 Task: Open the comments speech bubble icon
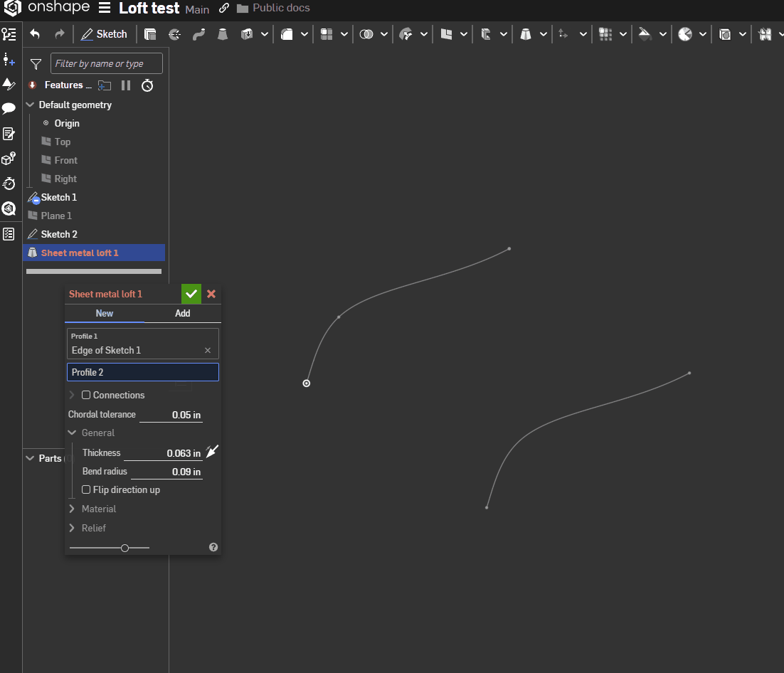click(x=9, y=108)
